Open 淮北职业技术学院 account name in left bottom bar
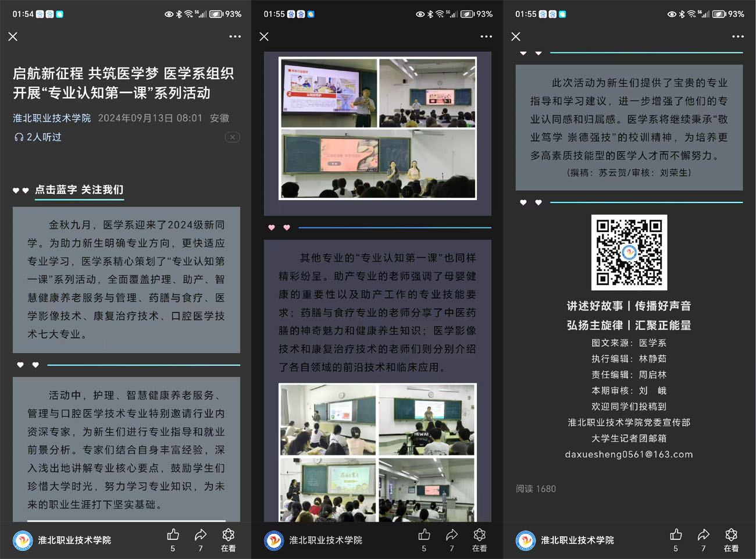This screenshot has height=559, width=756. pos(74,540)
